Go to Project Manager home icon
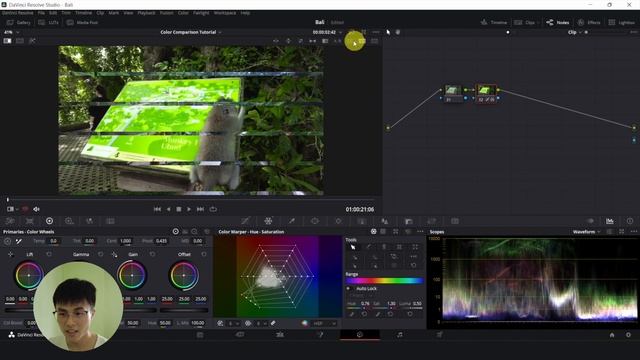The image size is (640, 360). (x=612, y=335)
